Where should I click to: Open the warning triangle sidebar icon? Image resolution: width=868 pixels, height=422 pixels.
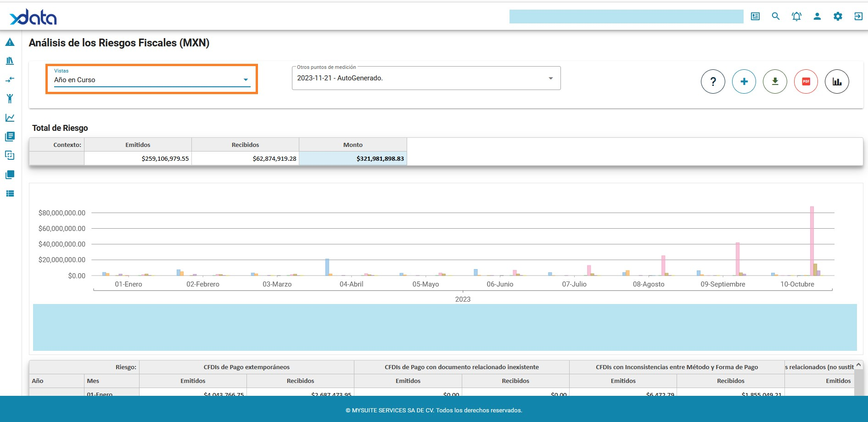point(10,42)
